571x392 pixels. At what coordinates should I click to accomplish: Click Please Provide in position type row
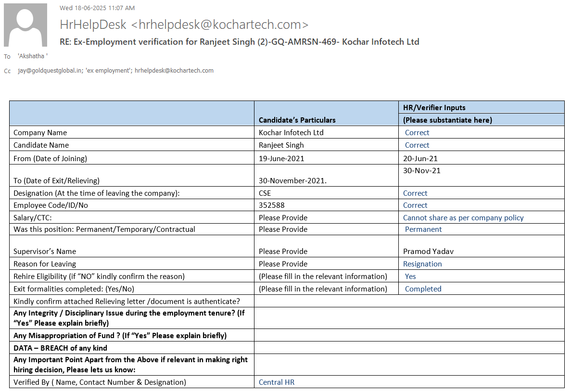pos(283,229)
